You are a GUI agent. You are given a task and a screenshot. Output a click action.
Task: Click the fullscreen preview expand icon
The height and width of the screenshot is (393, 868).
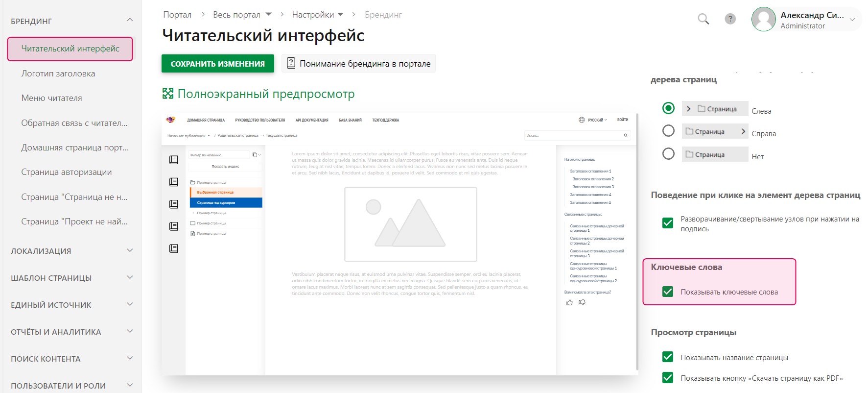[168, 94]
